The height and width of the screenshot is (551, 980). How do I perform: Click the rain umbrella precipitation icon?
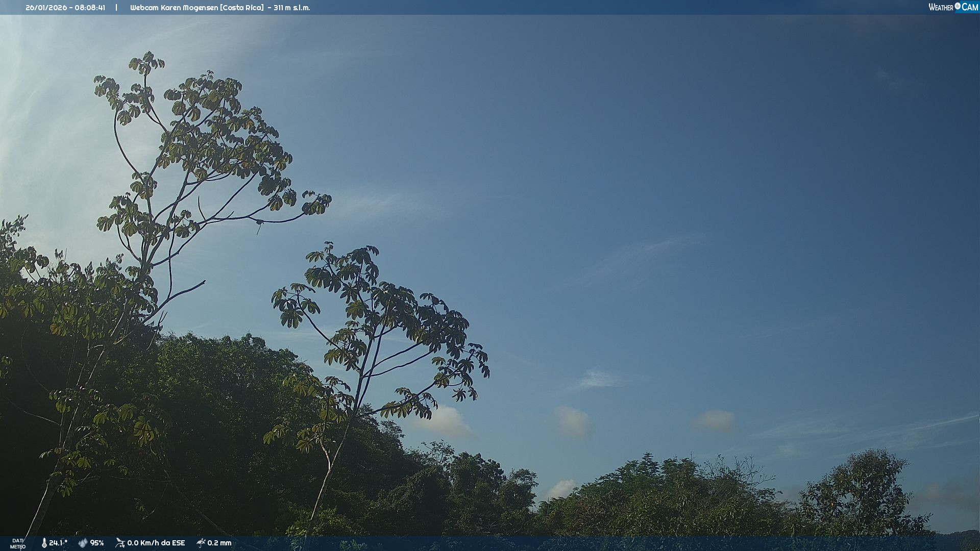[x=201, y=543]
